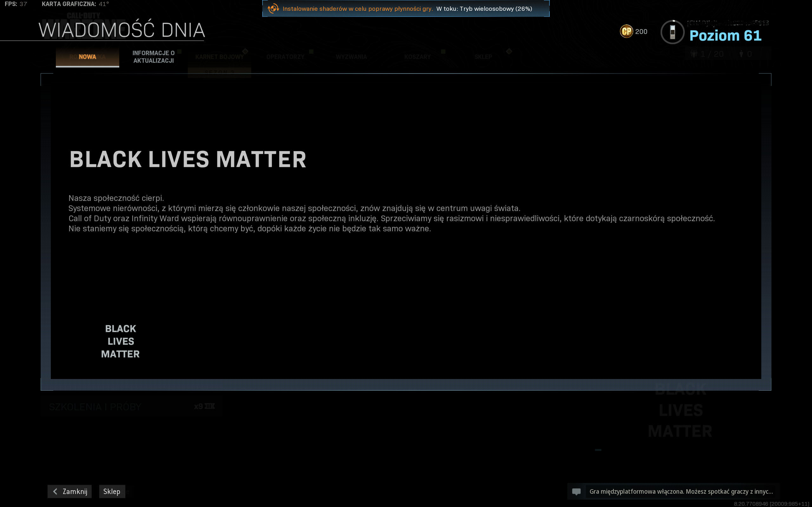Viewport: 812px width, 507px height.
Task: Click the shader installation spinner icon
Action: pyautogui.click(x=273, y=8)
